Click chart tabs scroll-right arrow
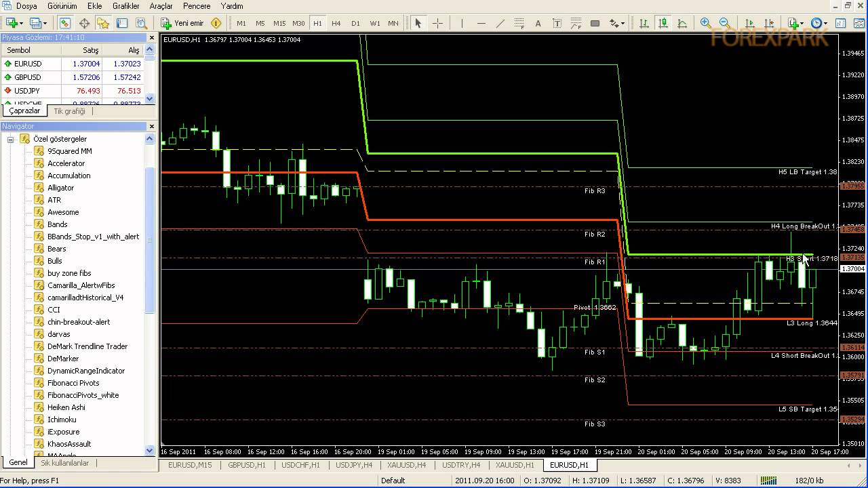This screenshot has height=488, width=868. tap(859, 465)
